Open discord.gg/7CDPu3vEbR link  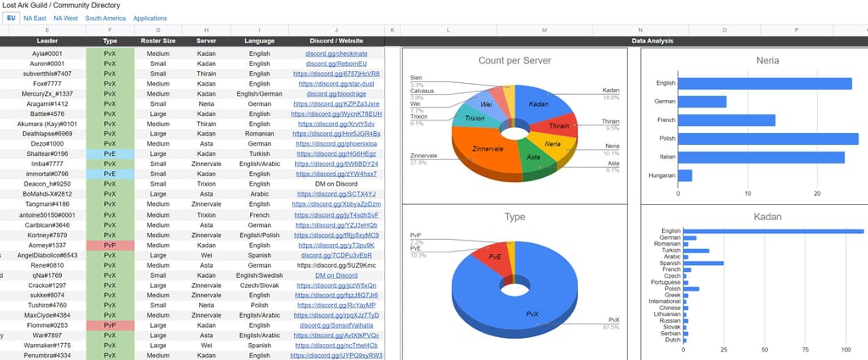(336, 255)
